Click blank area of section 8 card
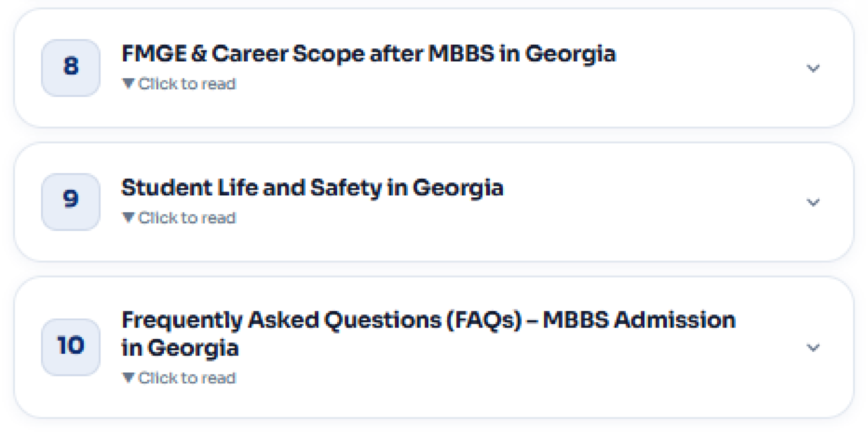868x432 pixels. point(520,100)
